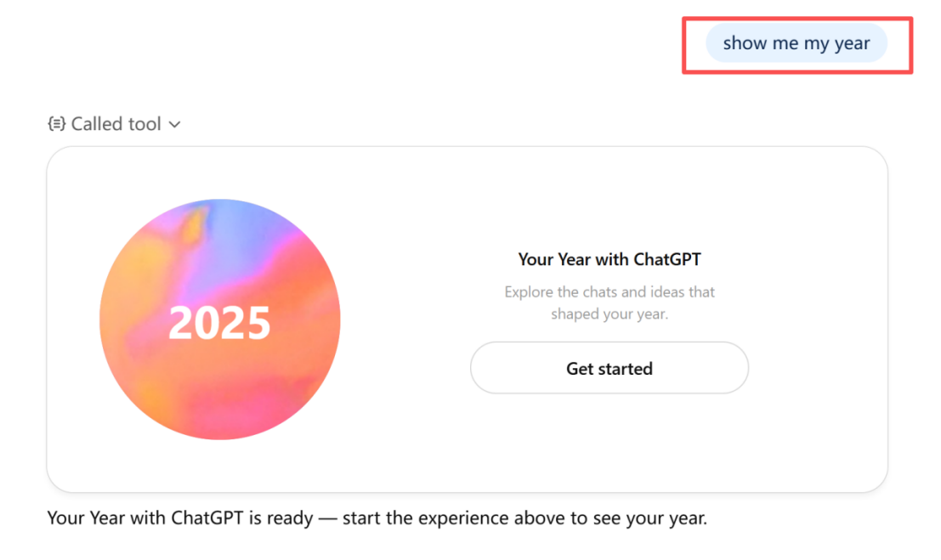Click the curly-braces tool icon

click(56, 124)
